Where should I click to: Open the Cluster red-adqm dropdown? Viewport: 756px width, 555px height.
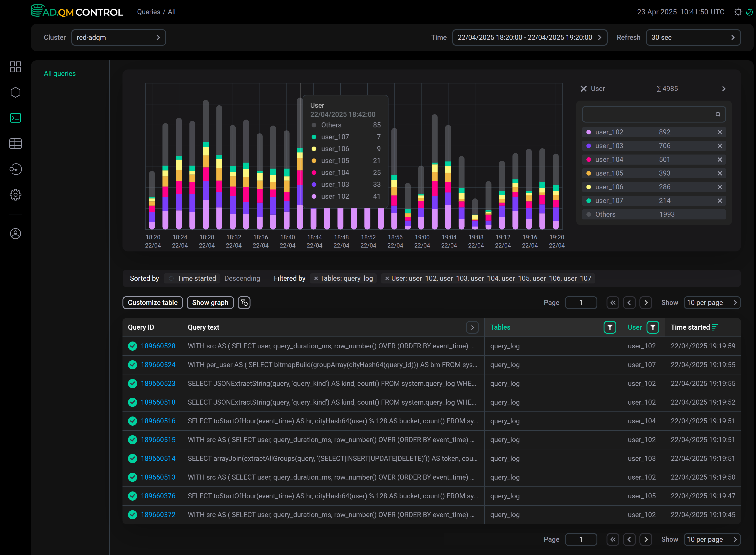point(119,37)
